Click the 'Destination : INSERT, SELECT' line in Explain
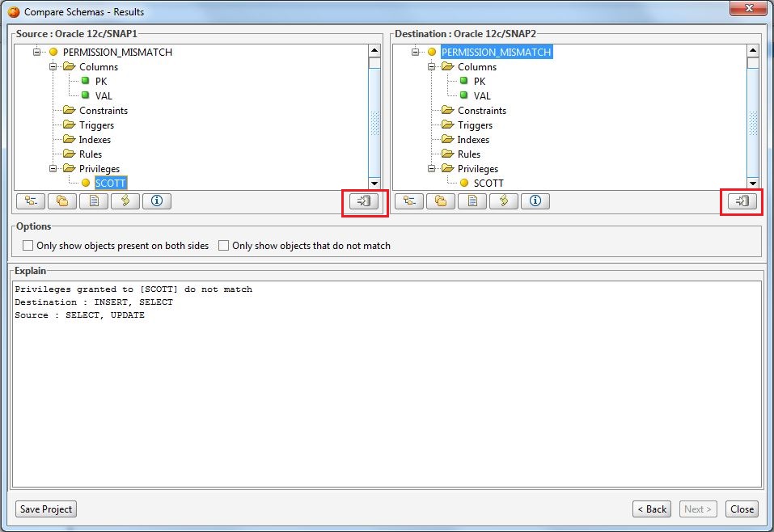This screenshot has height=532, width=774. (x=94, y=302)
